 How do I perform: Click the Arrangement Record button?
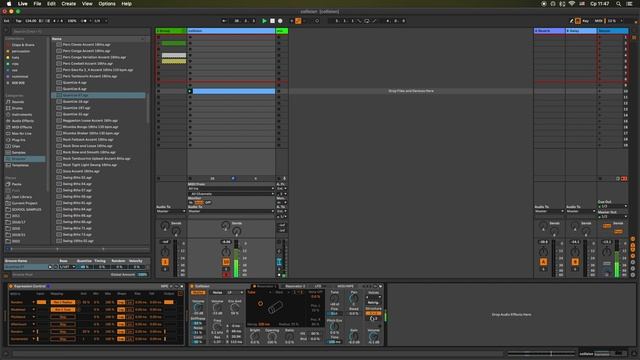pos(280,21)
